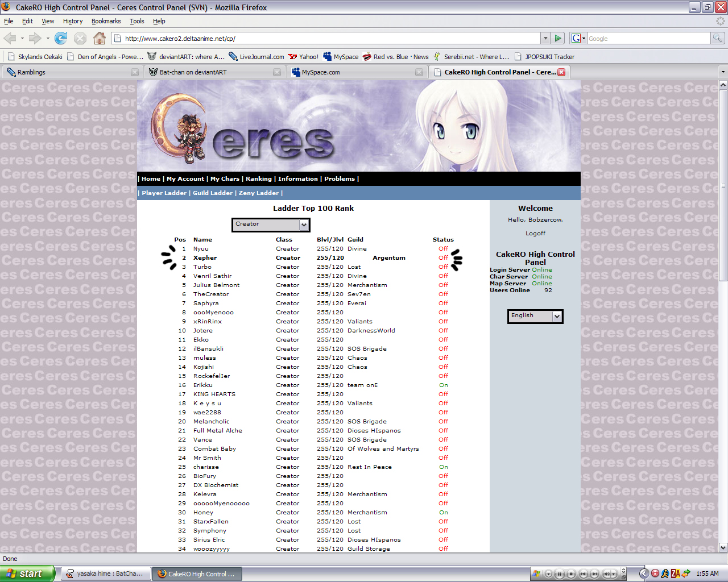This screenshot has width=728, height=582.
Task: Close the Bat-chan on deviantART tab
Action: (277, 72)
